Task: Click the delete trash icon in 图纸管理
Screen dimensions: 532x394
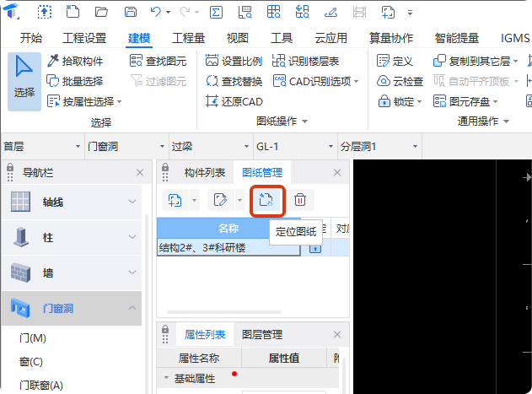Action: [x=300, y=200]
